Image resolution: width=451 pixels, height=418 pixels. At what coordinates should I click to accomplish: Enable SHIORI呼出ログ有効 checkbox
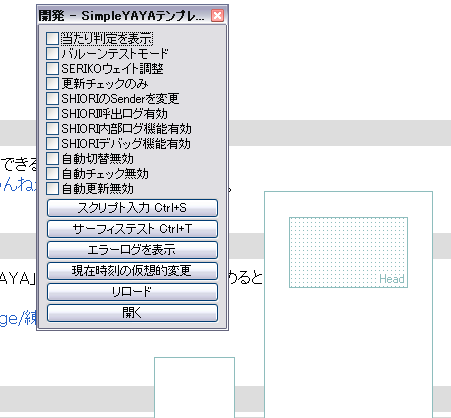coord(52,113)
